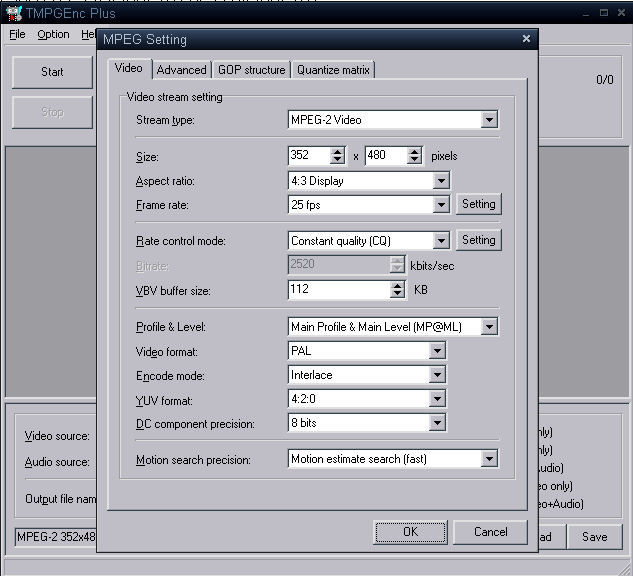Image resolution: width=633 pixels, height=576 pixels.
Task: Expand the DC component precision dropdown
Action: (437, 423)
